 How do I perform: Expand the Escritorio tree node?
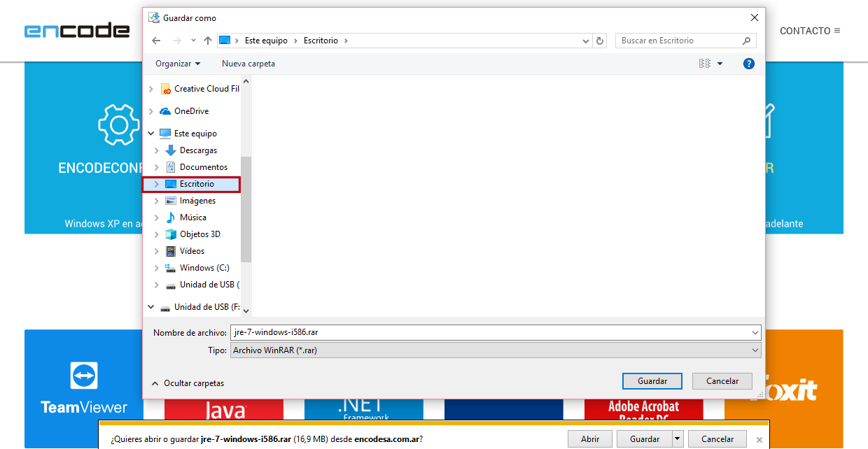(x=157, y=184)
